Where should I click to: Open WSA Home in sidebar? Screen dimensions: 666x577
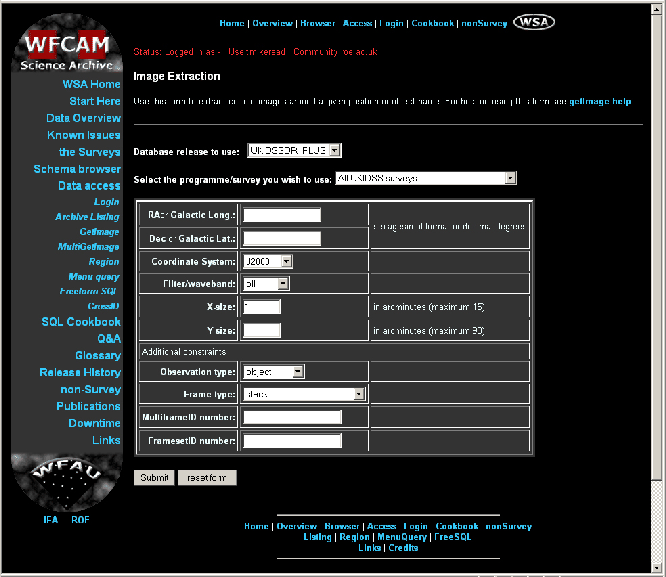(x=91, y=84)
